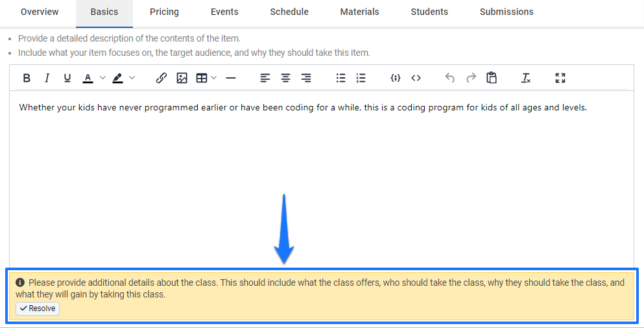Clear text formatting

click(x=526, y=78)
